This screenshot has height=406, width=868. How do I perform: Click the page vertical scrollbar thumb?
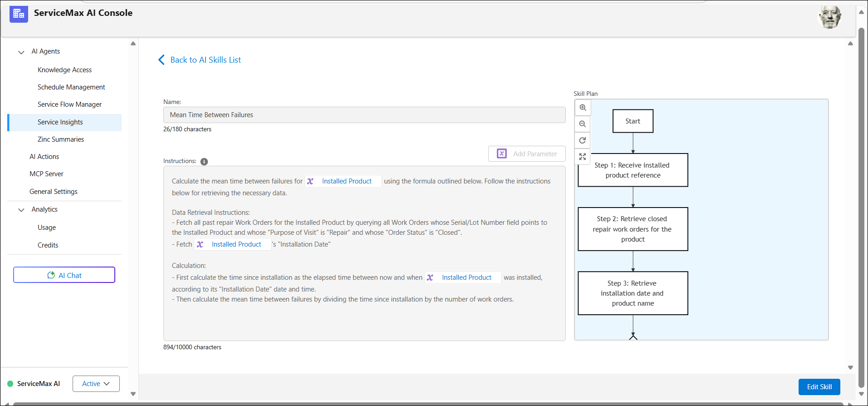(861, 207)
